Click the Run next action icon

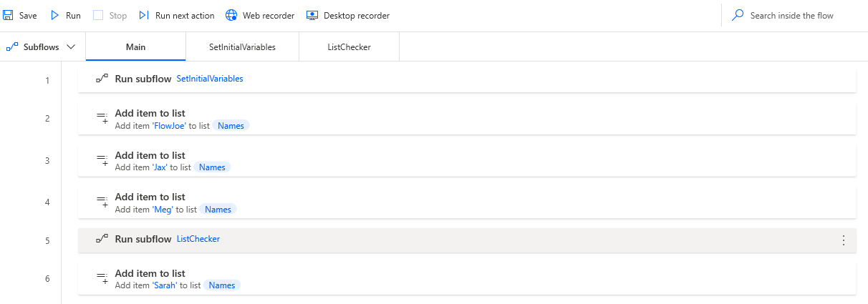144,15
